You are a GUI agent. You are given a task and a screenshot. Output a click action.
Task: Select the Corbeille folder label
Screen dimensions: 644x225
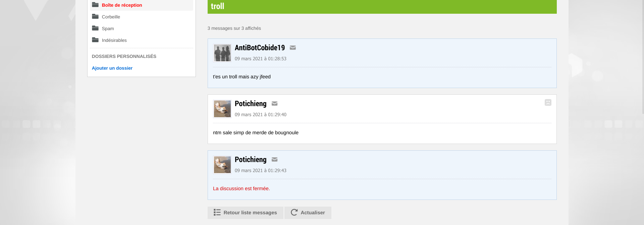tap(111, 17)
